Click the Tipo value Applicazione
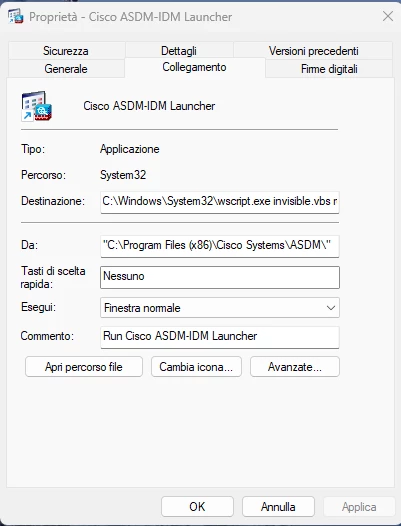 pyautogui.click(x=130, y=149)
